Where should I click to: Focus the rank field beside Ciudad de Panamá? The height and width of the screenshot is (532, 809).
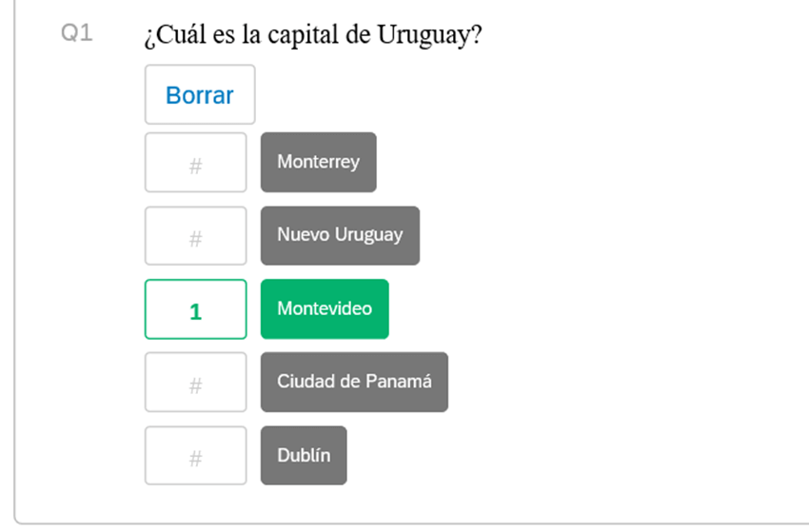click(195, 382)
